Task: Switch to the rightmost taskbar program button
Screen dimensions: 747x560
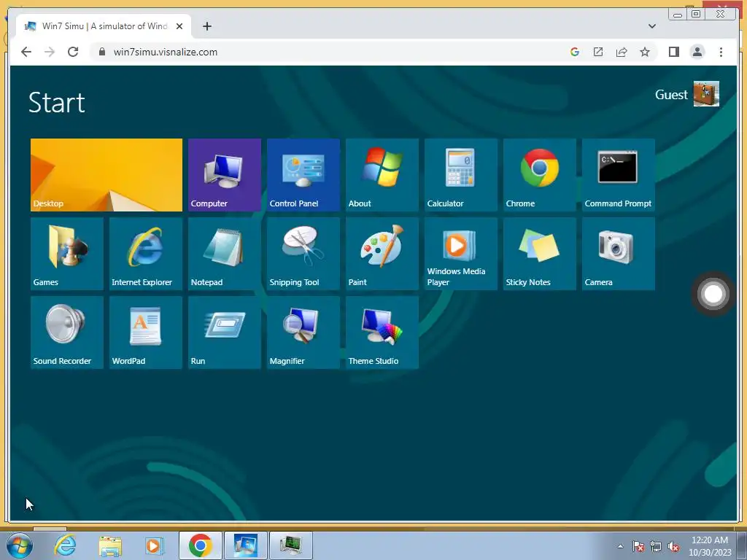Action: point(291,545)
